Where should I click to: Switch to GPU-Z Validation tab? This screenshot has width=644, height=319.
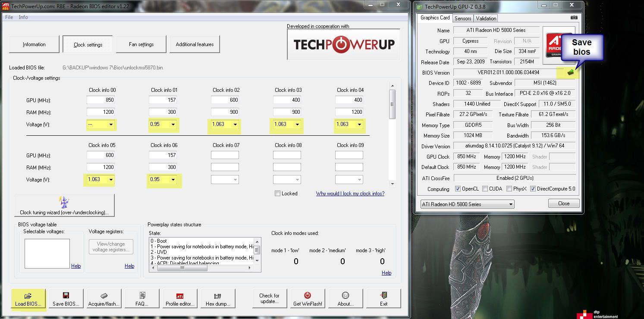[x=486, y=19]
